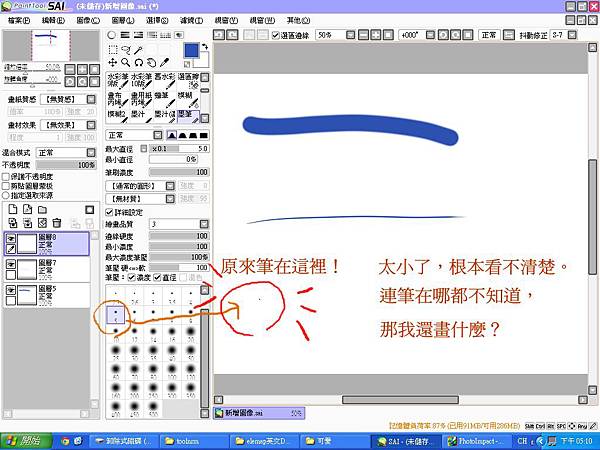Swap foreground and background colors
Screen dimensions: 600x450
(x=205, y=47)
